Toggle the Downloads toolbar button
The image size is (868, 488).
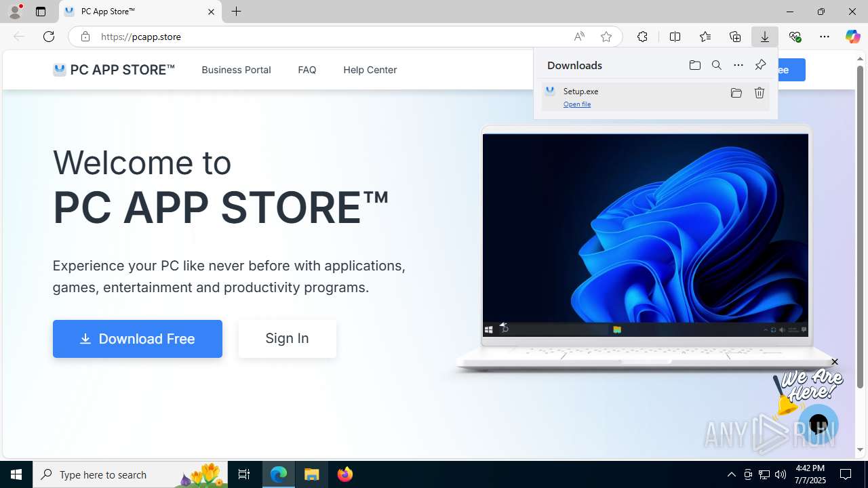765,37
